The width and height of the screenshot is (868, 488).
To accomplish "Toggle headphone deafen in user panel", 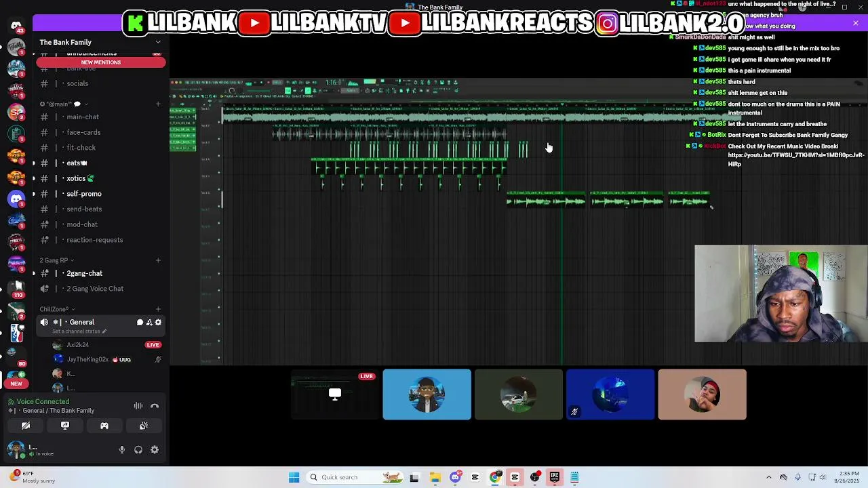I will point(138,449).
